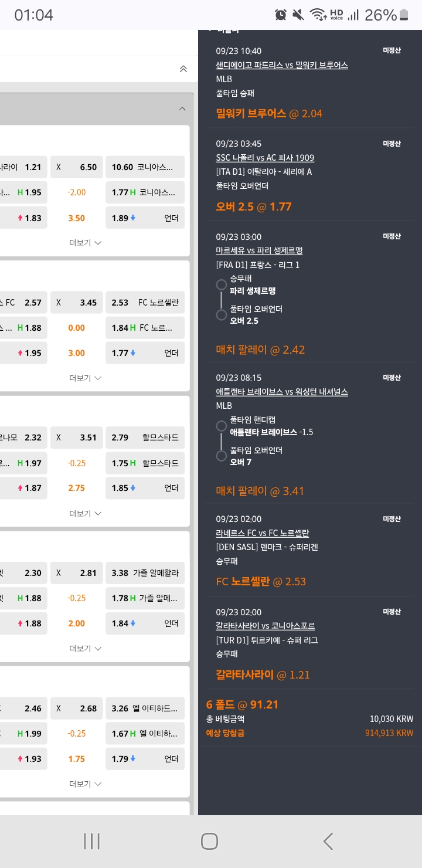Open SSC 나폴리 vs AC 피사 1909 link
The width and height of the screenshot is (422, 868).
[x=265, y=158]
